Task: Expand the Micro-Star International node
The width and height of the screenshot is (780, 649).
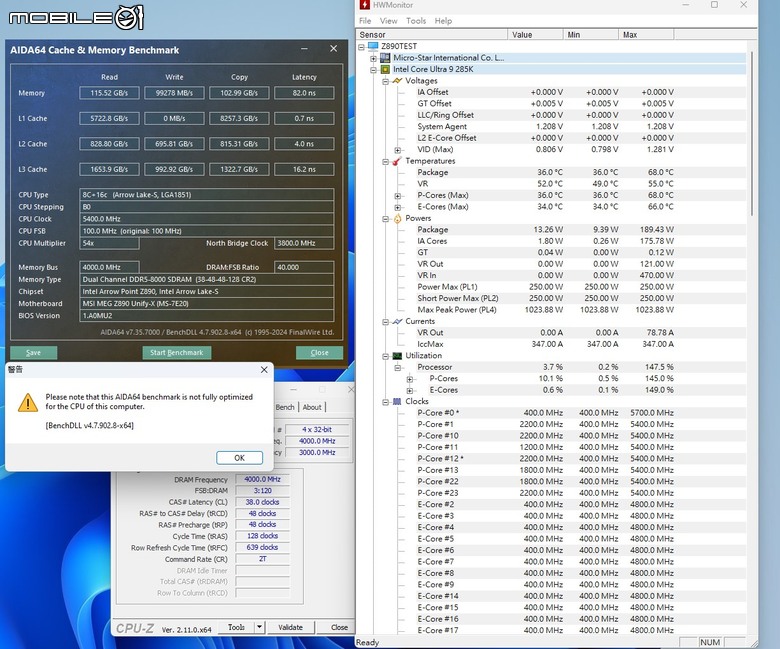Action: click(x=373, y=58)
